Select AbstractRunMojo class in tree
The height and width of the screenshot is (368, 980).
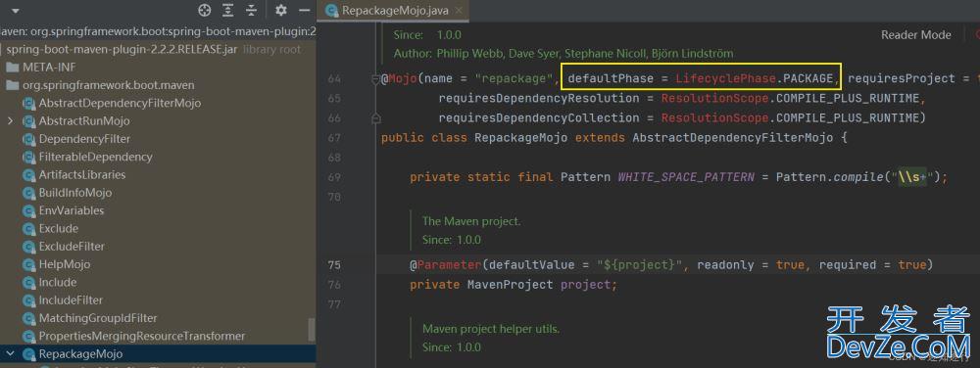coord(84,121)
